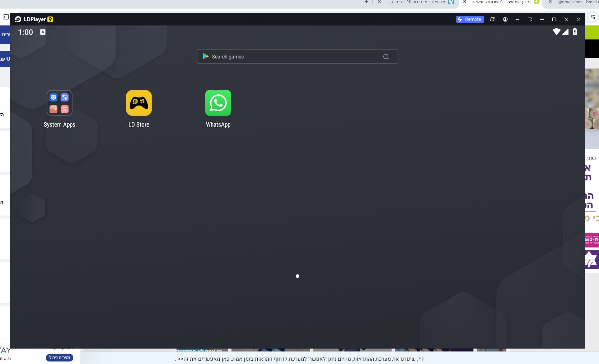Close the Gmail browser tab
599x364 pixels.
tap(550, 2)
